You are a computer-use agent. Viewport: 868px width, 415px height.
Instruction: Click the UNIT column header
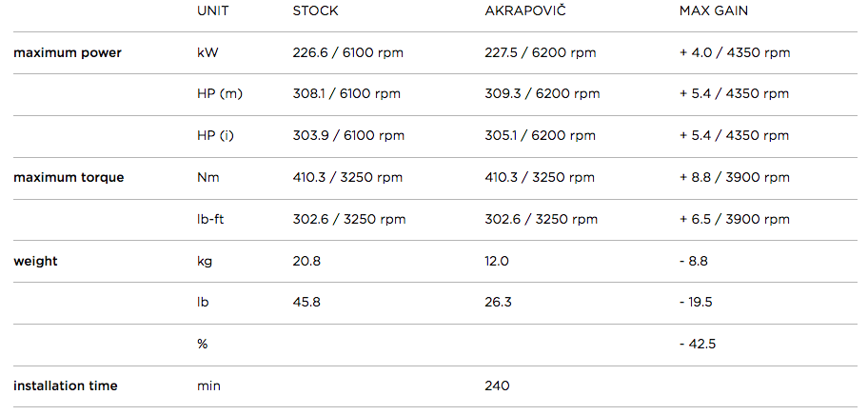212,11
